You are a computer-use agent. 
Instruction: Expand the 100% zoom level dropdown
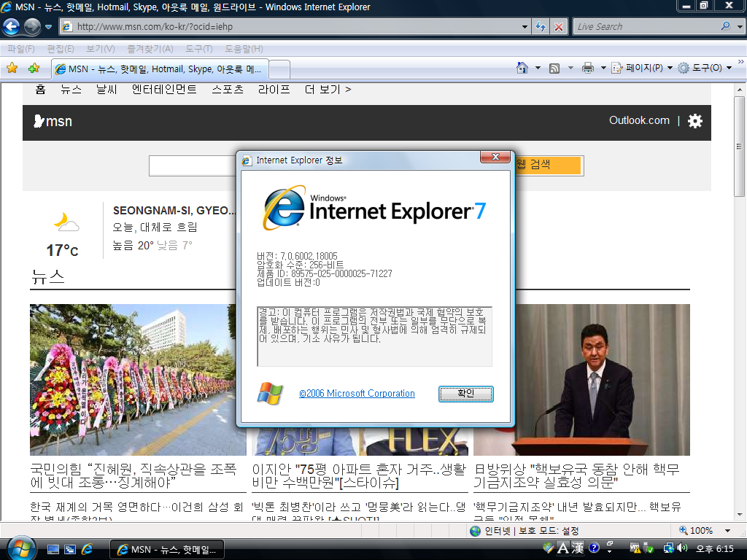(x=727, y=531)
